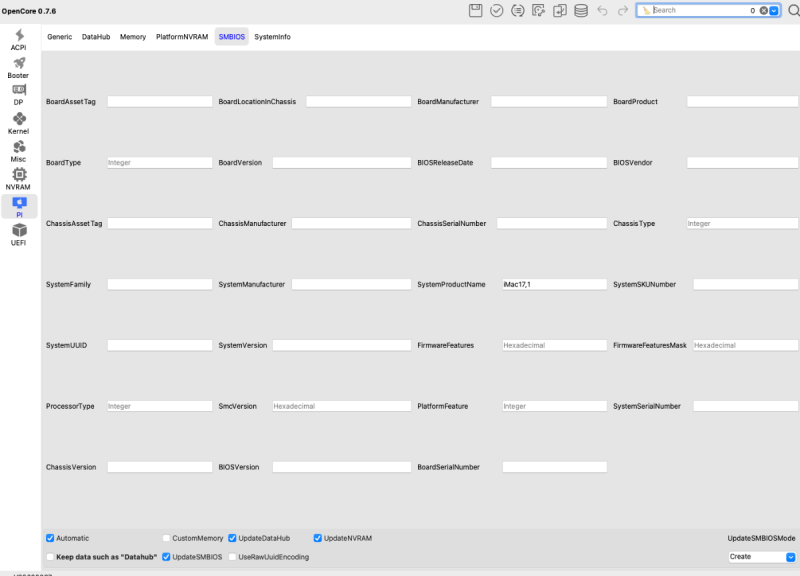This screenshot has width=800, height=576.
Task: Click the ChassisManufacturer input field
Action: click(351, 223)
